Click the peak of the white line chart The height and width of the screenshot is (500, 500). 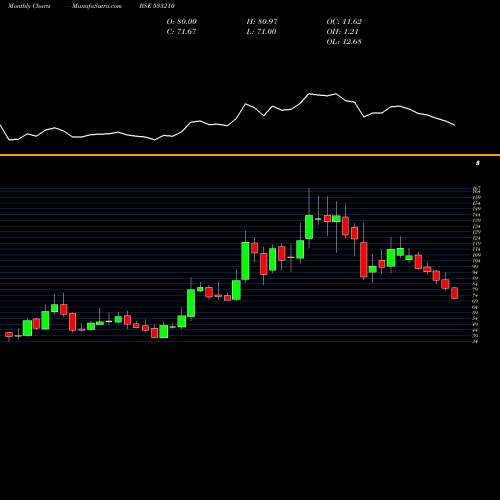pos(309,94)
